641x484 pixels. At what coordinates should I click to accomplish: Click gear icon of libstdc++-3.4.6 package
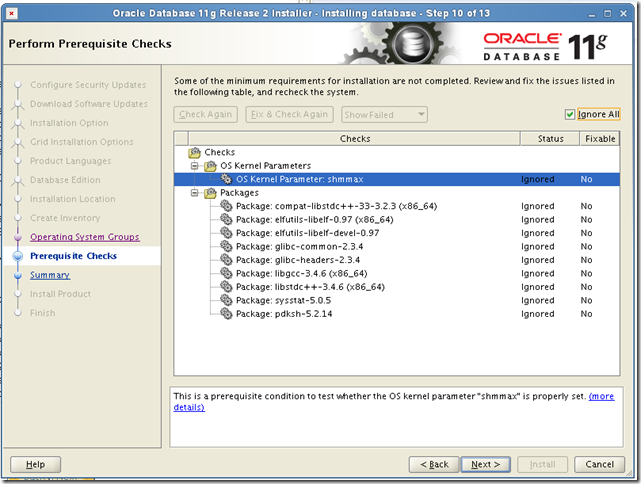click(226, 287)
